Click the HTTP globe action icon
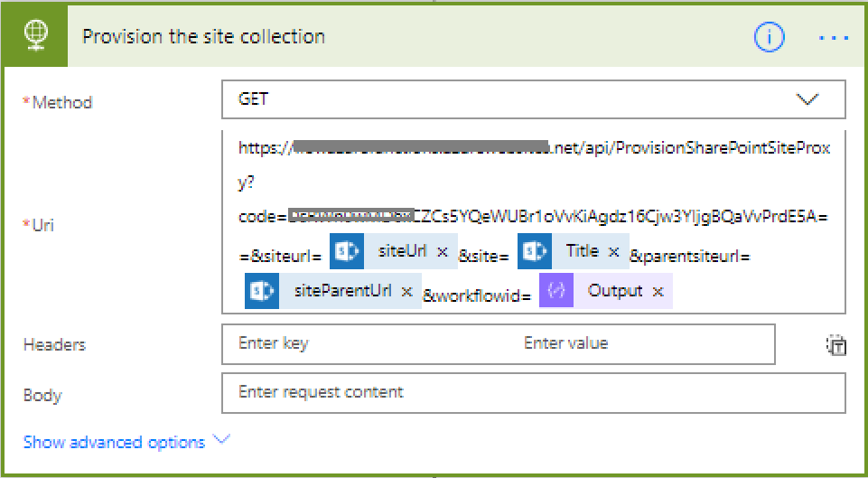868x478 pixels. tap(35, 36)
